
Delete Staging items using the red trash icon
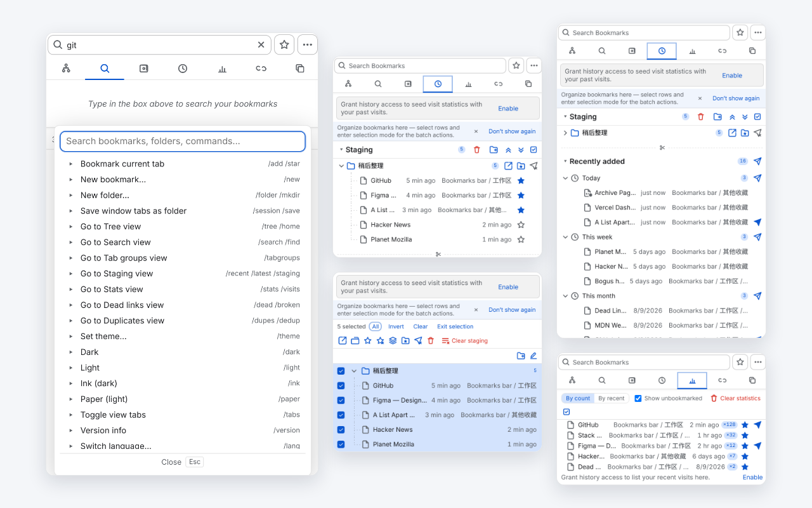pyautogui.click(x=477, y=150)
